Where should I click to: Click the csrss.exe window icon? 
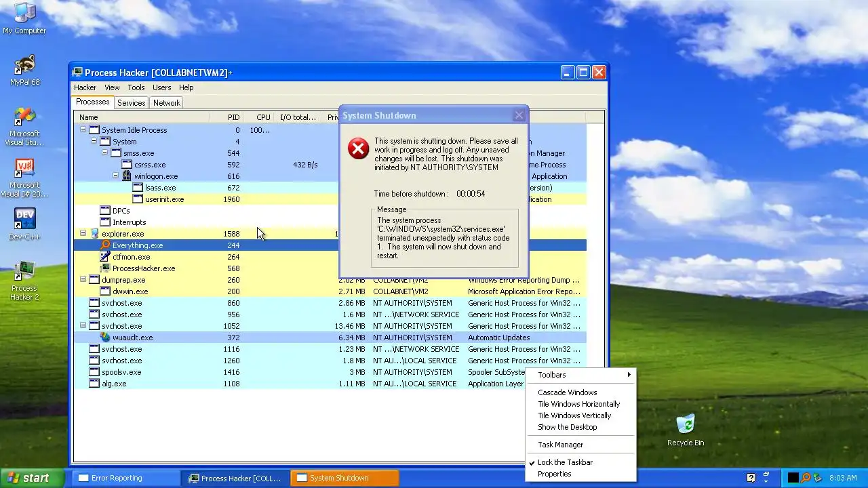[x=127, y=165]
